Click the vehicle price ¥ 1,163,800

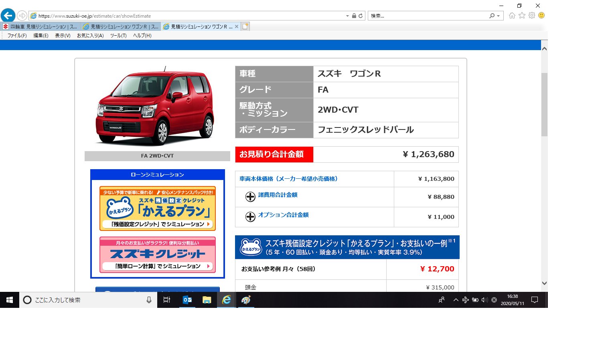point(436,179)
